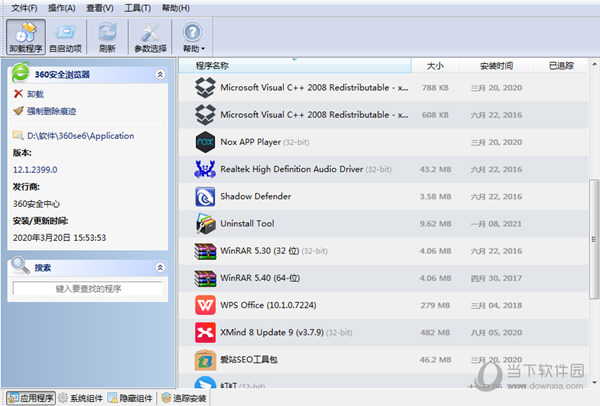Viewport: 600px width, 406px height.
Task: Click the broom force-remove icon
Action: coord(18,111)
